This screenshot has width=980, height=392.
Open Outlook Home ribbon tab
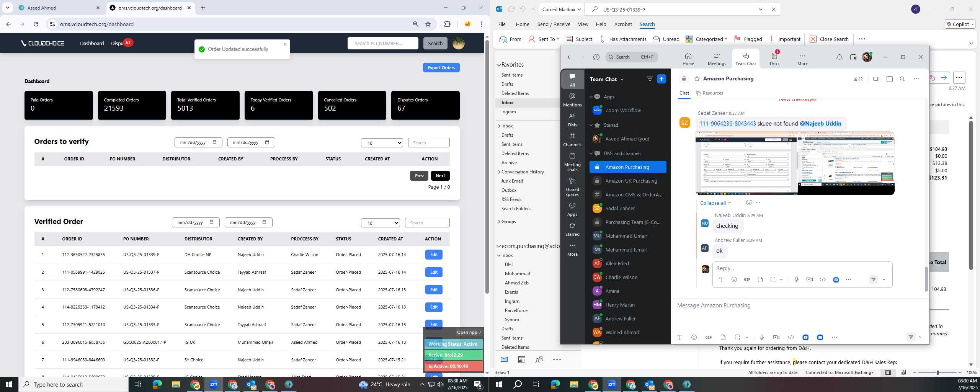tap(523, 24)
